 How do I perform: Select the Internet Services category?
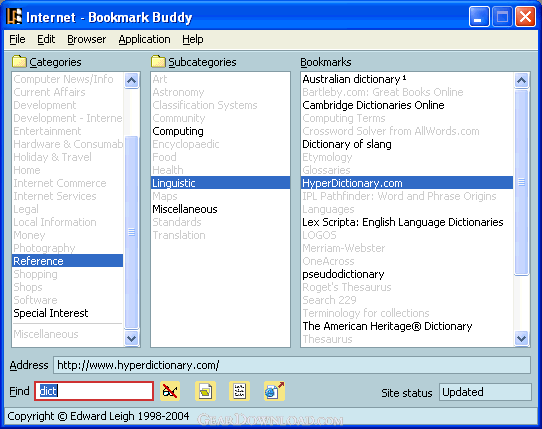point(67,196)
